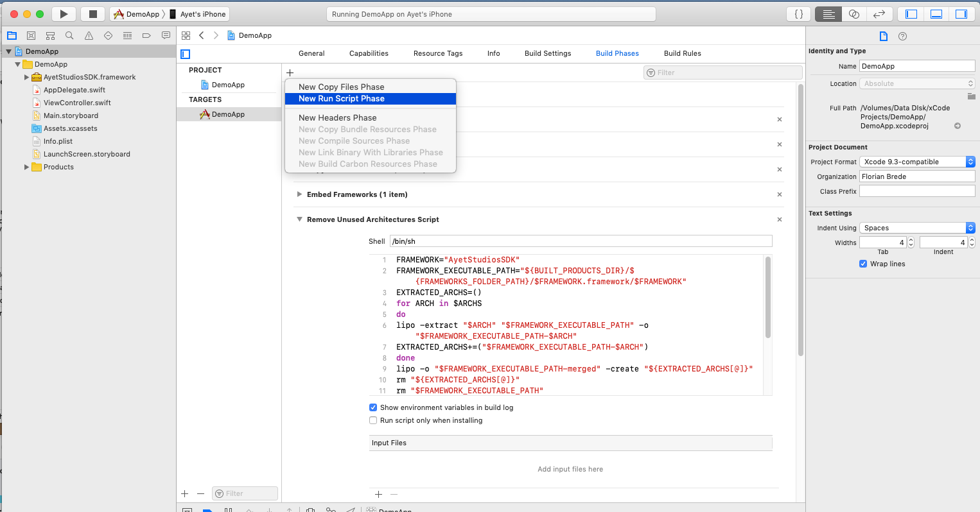
Task: Open the Source Control navigator
Action: (x=31, y=35)
